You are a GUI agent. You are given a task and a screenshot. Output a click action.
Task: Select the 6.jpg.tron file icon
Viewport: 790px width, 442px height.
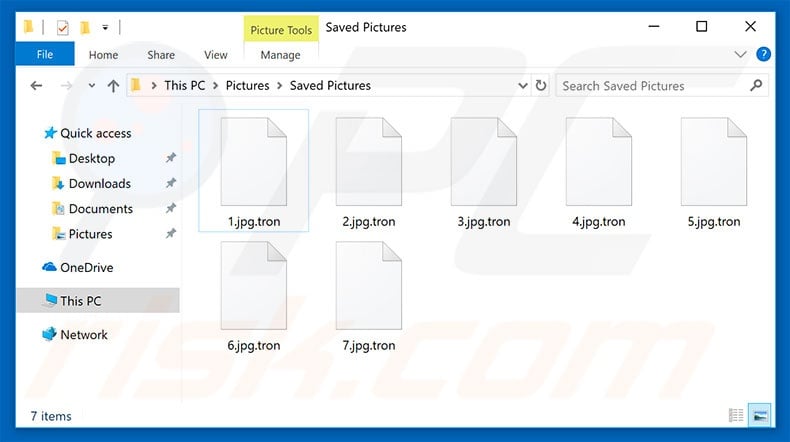pyautogui.click(x=253, y=285)
